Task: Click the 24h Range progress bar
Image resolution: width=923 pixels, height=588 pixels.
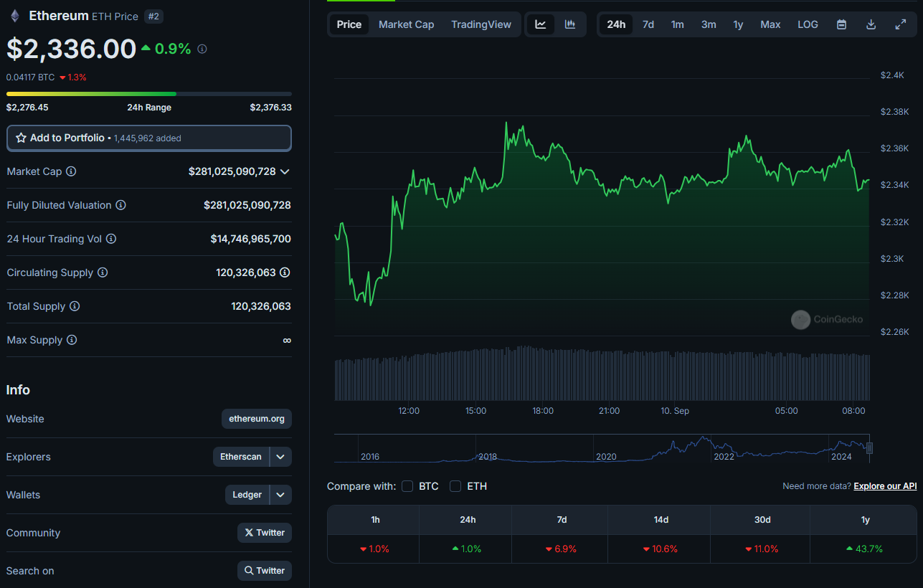Action: click(149, 94)
